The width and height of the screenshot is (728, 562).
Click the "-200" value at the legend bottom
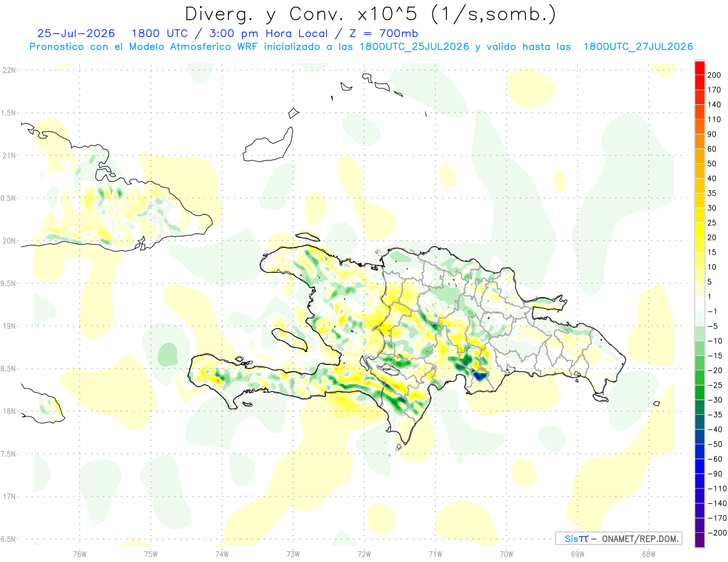click(717, 533)
